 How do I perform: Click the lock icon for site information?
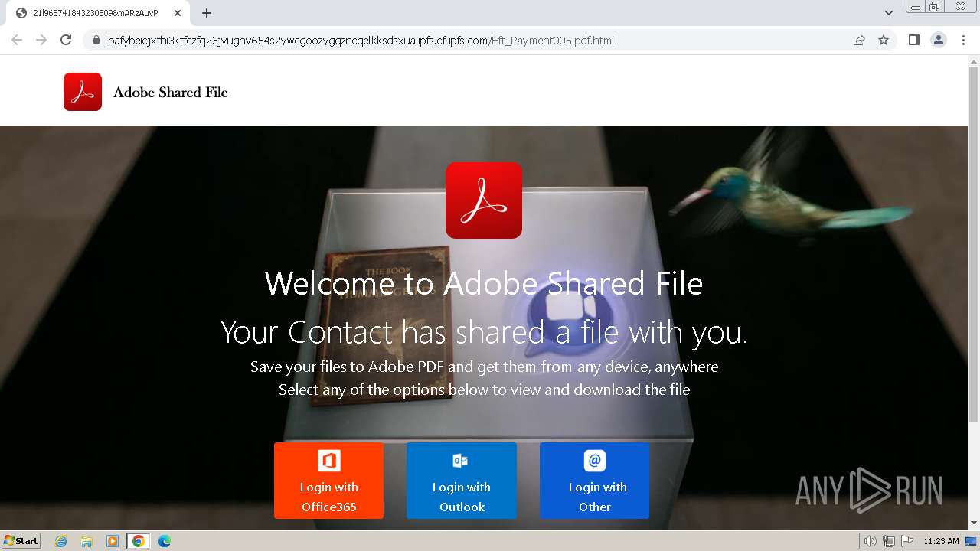[96, 40]
